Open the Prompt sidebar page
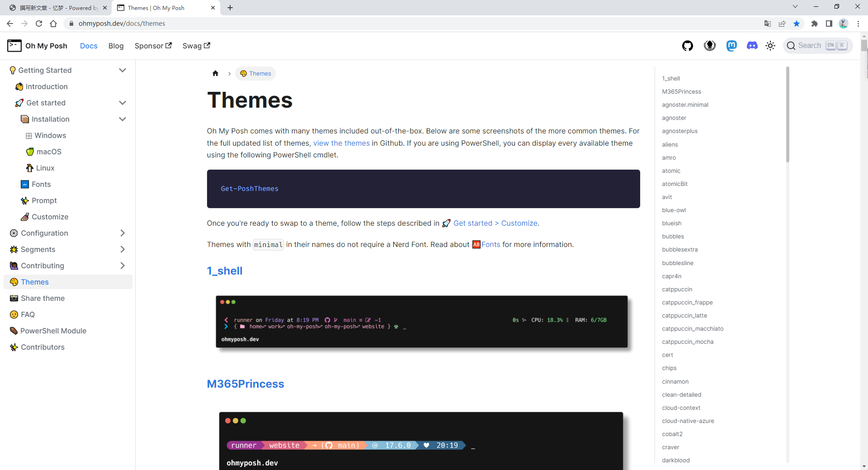The height and width of the screenshot is (470, 868). (39, 200)
